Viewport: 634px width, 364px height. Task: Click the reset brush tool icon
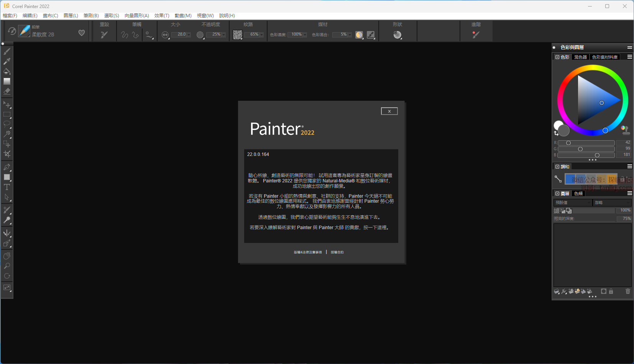click(x=104, y=35)
